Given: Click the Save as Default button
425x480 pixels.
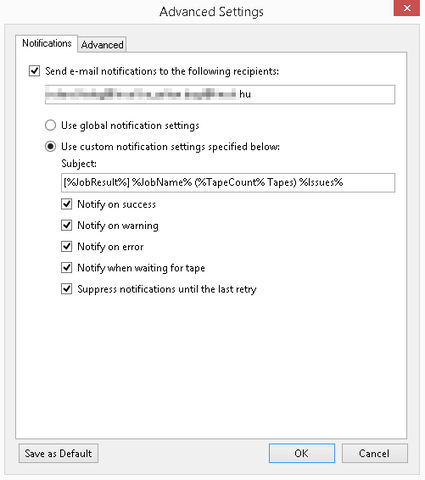Looking at the screenshot, I should [x=58, y=453].
